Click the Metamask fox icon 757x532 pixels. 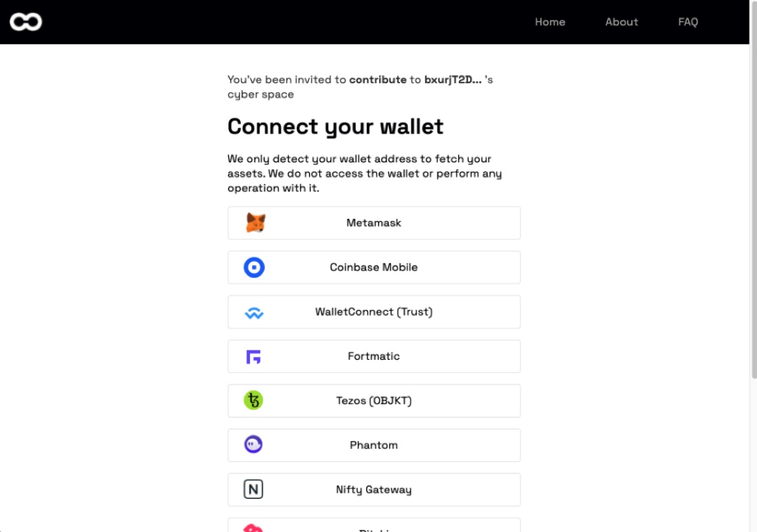255,222
